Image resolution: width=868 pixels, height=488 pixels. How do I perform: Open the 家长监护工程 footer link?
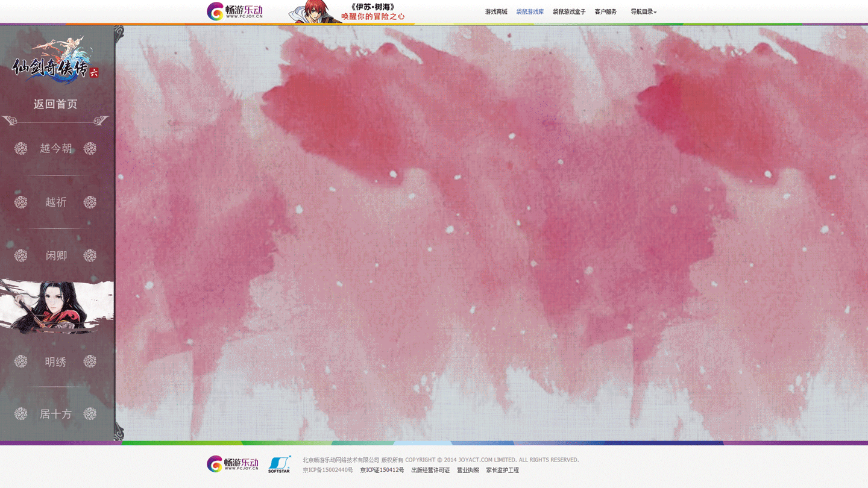(502, 470)
